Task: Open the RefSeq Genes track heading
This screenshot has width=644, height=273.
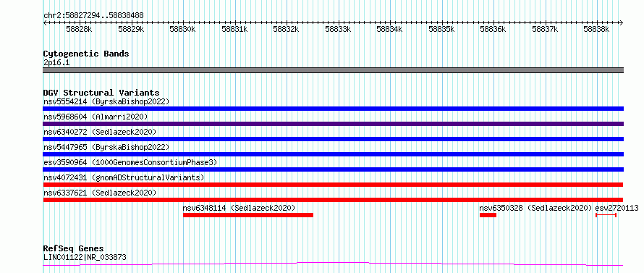Action: click(74, 249)
